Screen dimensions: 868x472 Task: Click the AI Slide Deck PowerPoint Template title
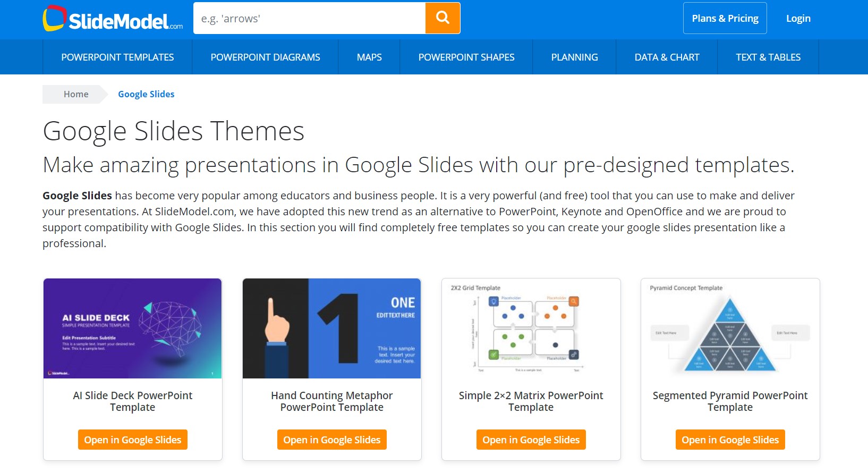pos(133,401)
